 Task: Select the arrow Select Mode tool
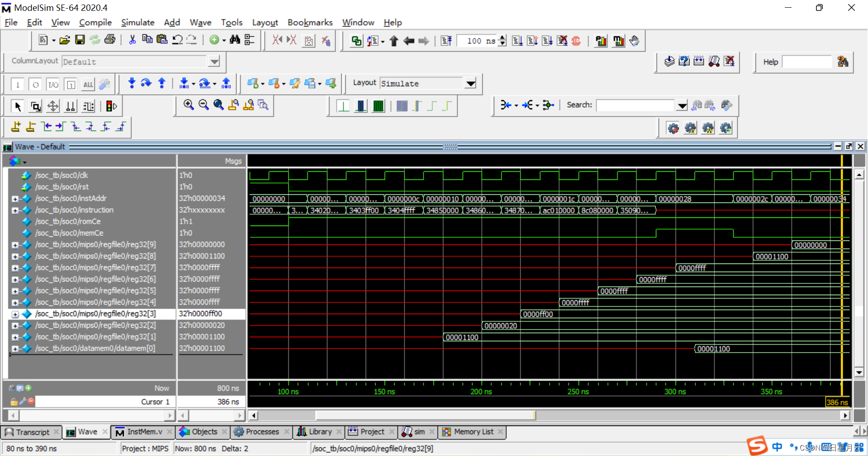point(18,106)
